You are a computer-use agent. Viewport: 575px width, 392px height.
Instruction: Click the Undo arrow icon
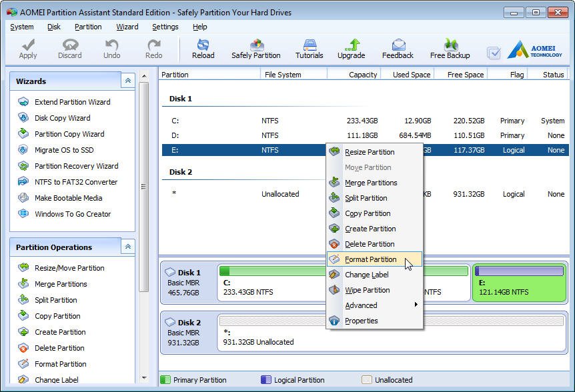tap(111, 45)
